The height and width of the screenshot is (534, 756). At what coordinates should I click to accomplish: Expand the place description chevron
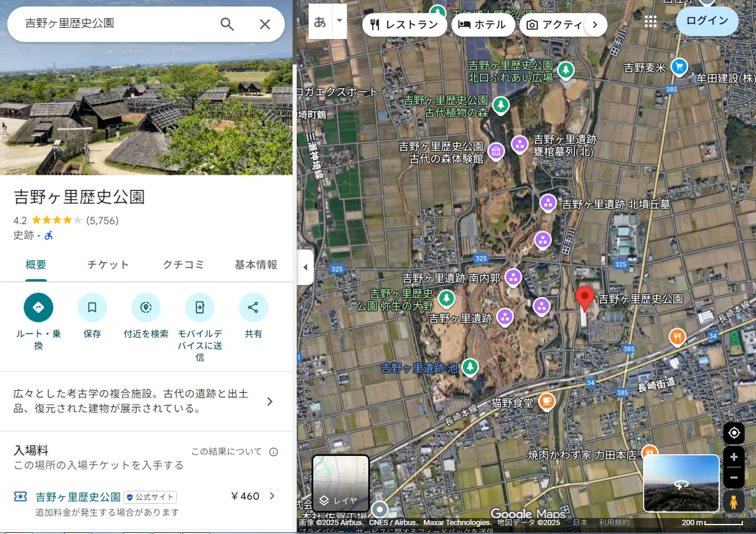270,402
